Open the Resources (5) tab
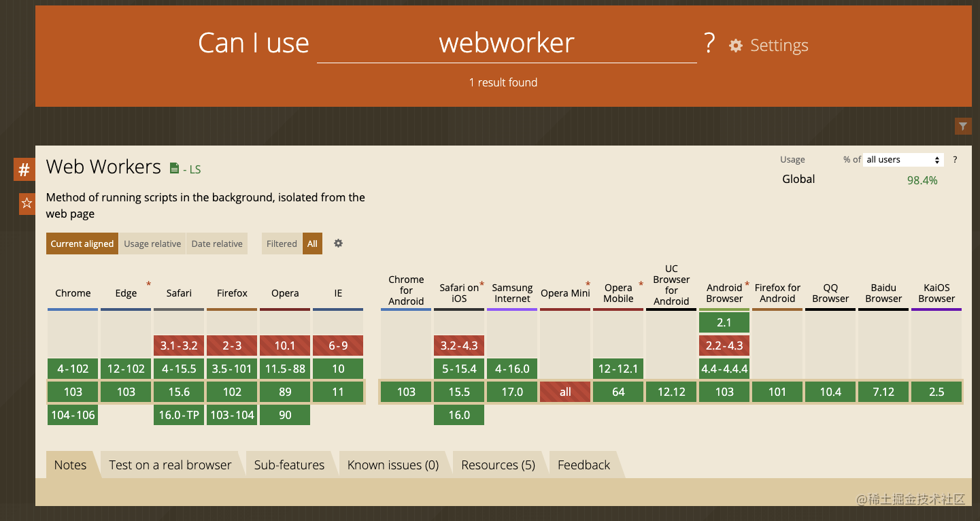Screen dimensions: 980x521 click(x=498, y=465)
